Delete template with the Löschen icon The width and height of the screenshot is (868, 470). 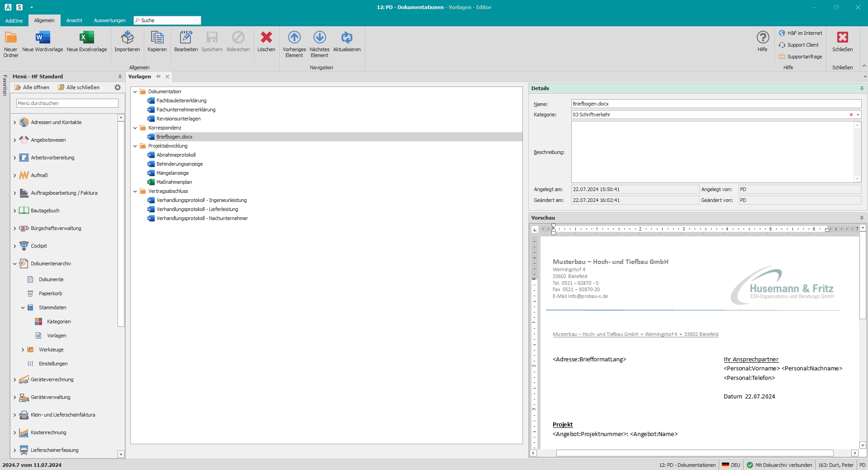(x=266, y=38)
